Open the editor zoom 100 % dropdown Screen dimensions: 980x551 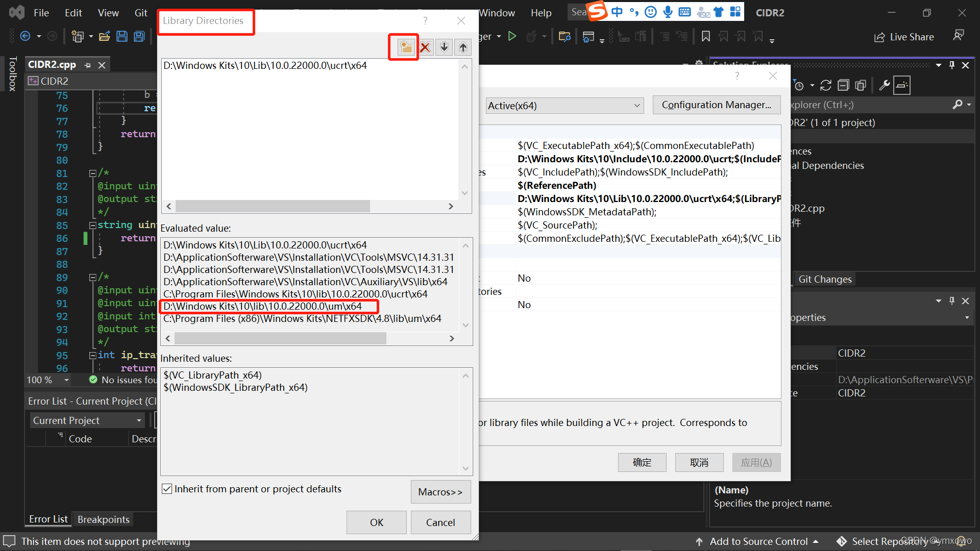pyautogui.click(x=66, y=380)
